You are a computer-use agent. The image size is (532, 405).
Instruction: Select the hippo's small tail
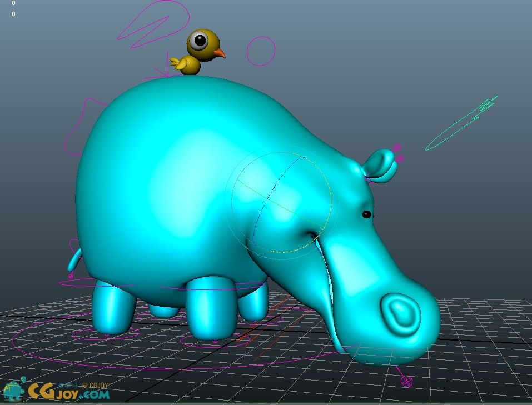click(74, 260)
